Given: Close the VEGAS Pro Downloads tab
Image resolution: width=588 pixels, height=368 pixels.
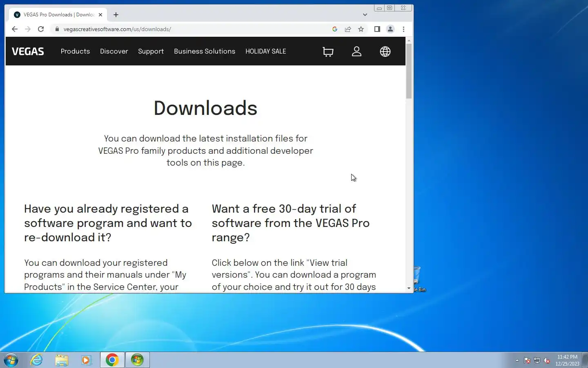Looking at the screenshot, I should click(x=100, y=15).
